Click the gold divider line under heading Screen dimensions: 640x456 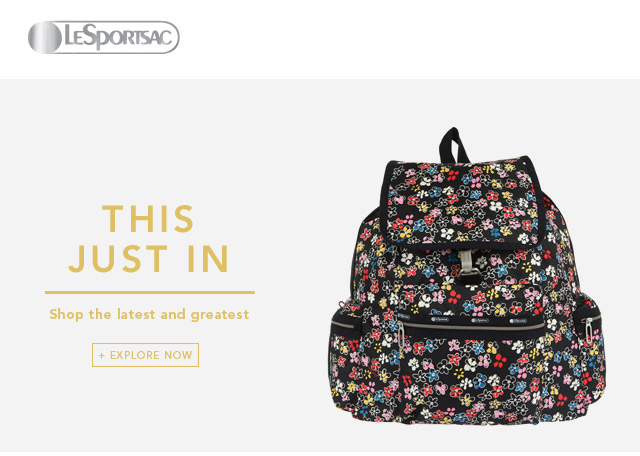150,292
